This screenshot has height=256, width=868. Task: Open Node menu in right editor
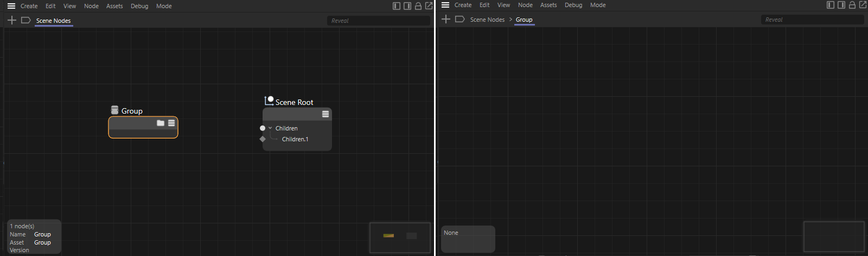[x=525, y=5]
